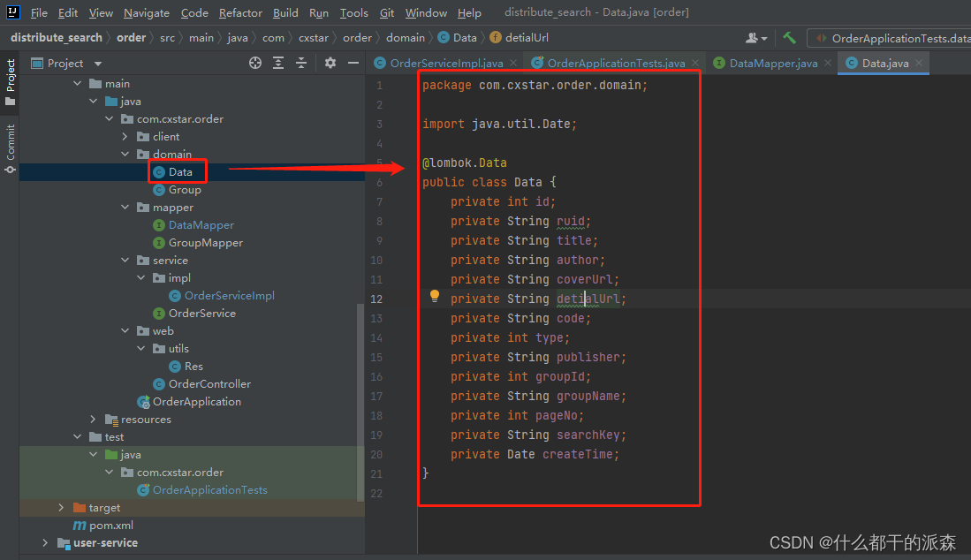Expand the target folder

tap(61, 507)
